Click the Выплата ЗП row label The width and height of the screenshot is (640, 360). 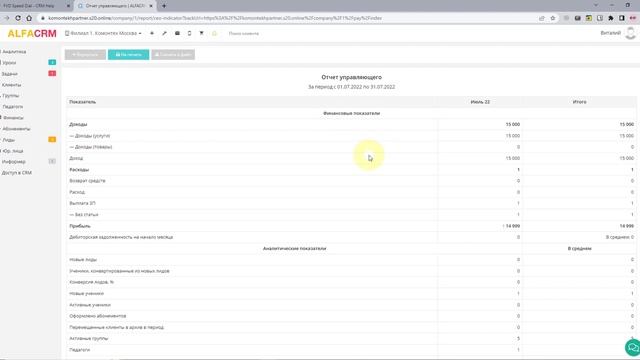(82, 203)
